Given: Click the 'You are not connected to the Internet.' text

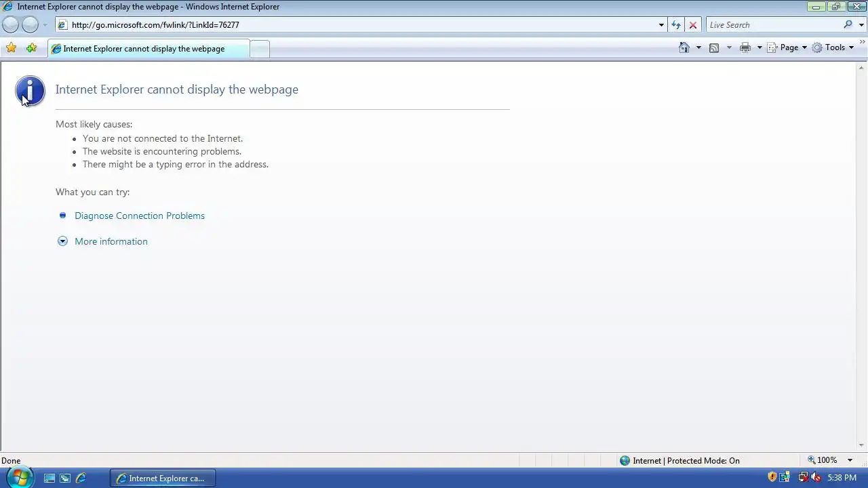Looking at the screenshot, I should (x=163, y=138).
